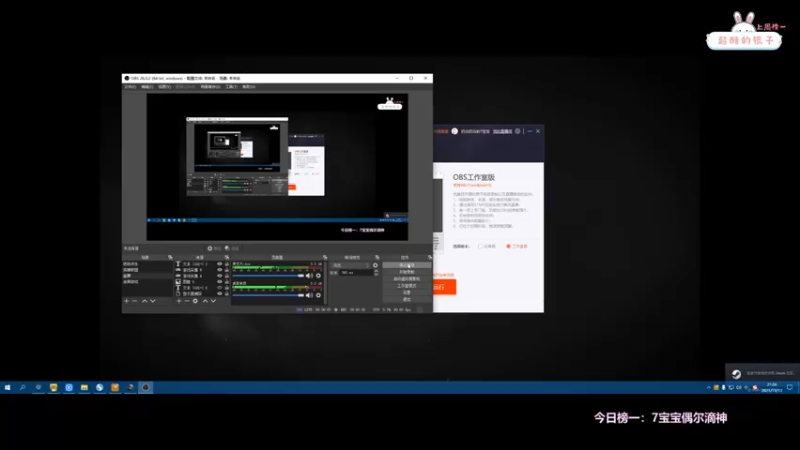Image resolution: width=800 pixels, height=450 pixels.
Task: Open 设置 from the controls dock
Action: pyautogui.click(x=407, y=292)
